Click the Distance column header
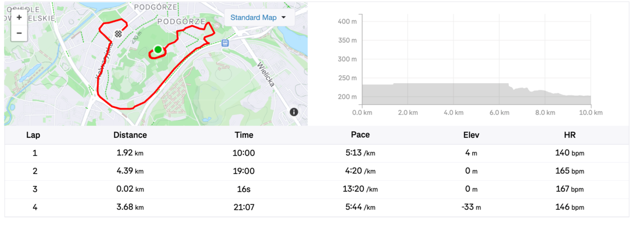The height and width of the screenshot is (250, 644). pyautogui.click(x=130, y=135)
